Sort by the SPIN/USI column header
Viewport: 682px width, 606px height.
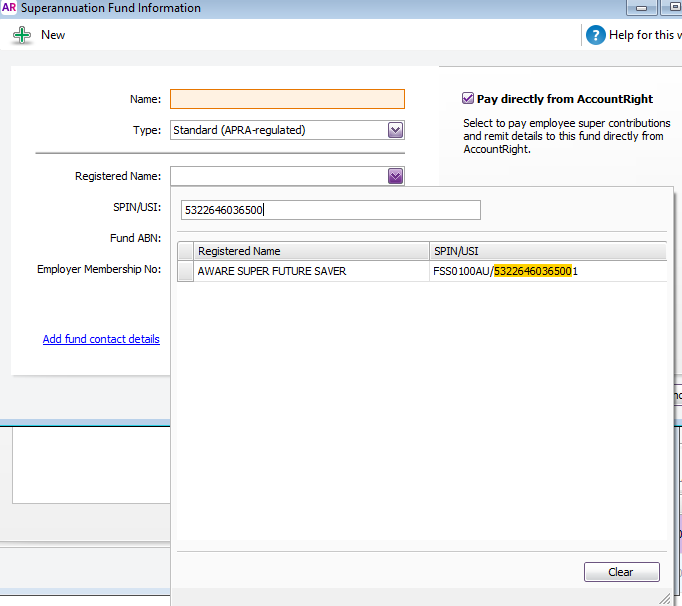pos(547,251)
